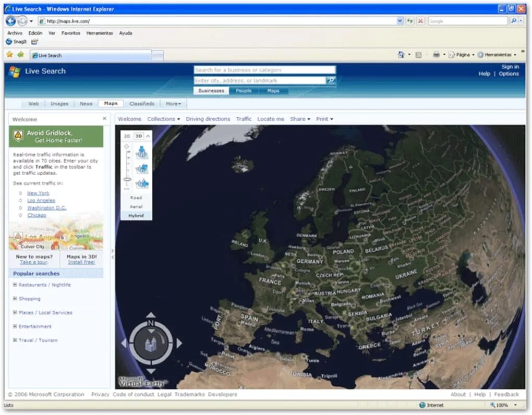Click the browser Forward arrow button
The height and width of the screenshot is (415, 532).
point(22,21)
